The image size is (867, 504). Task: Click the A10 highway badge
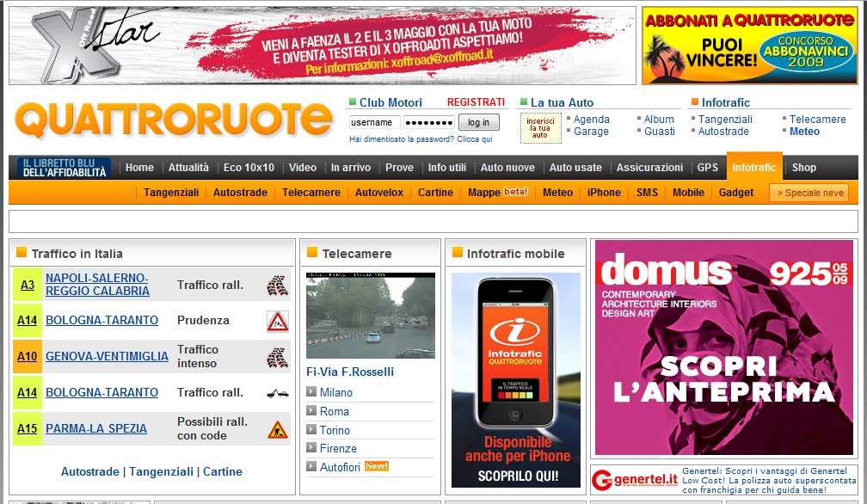[28, 357]
